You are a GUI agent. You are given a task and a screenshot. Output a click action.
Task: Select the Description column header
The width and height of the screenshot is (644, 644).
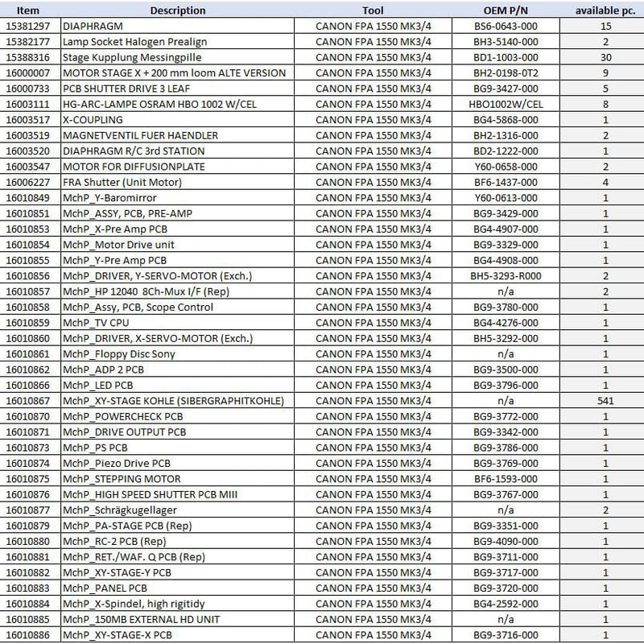click(x=177, y=10)
